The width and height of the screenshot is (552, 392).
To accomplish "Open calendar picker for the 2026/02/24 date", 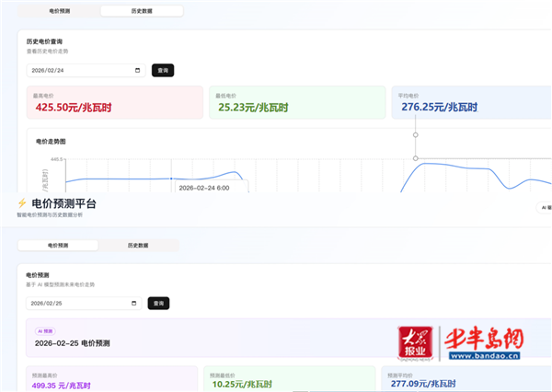I will tap(137, 70).
